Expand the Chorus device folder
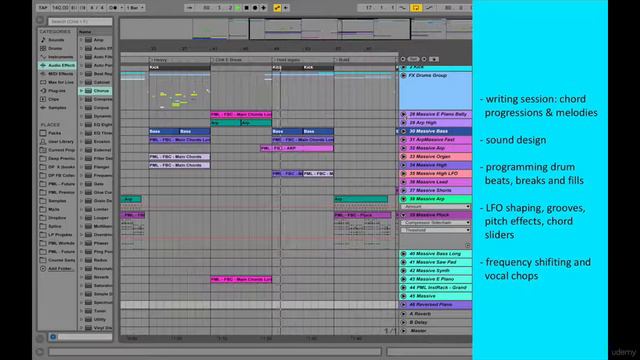 click(x=82, y=91)
